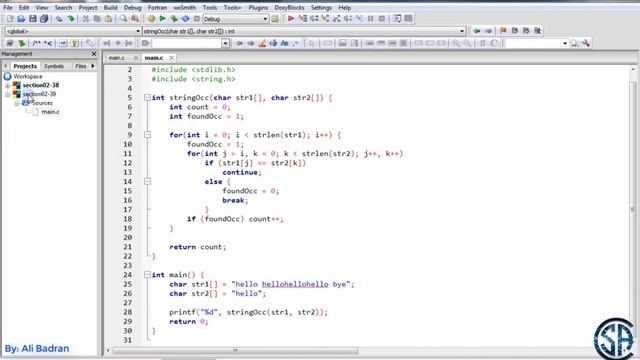
Task: Open debugging windows icon
Action: 397,19
